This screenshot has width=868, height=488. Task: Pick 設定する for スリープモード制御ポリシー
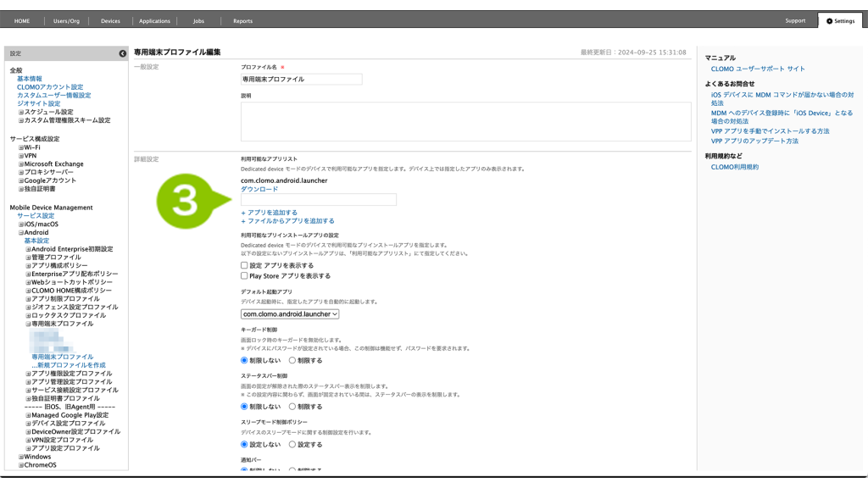(292, 444)
